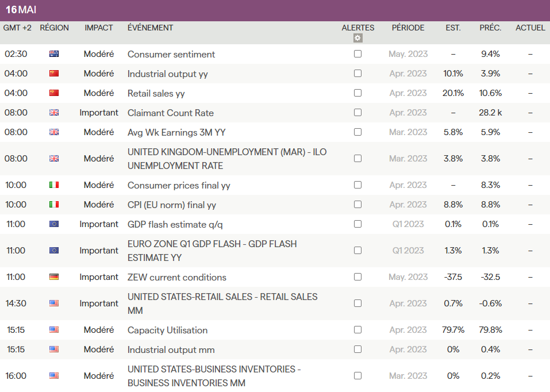Click the Germany flag beside ZEW current conditions
This screenshot has height=392, width=550.
54,277
